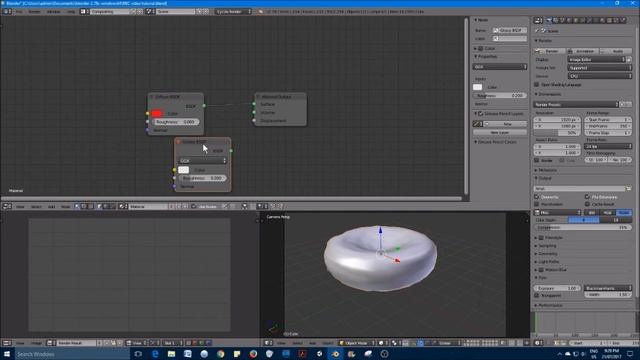
Task: Click the white color swatch on Glossy BSDF node
Action: (x=184, y=170)
